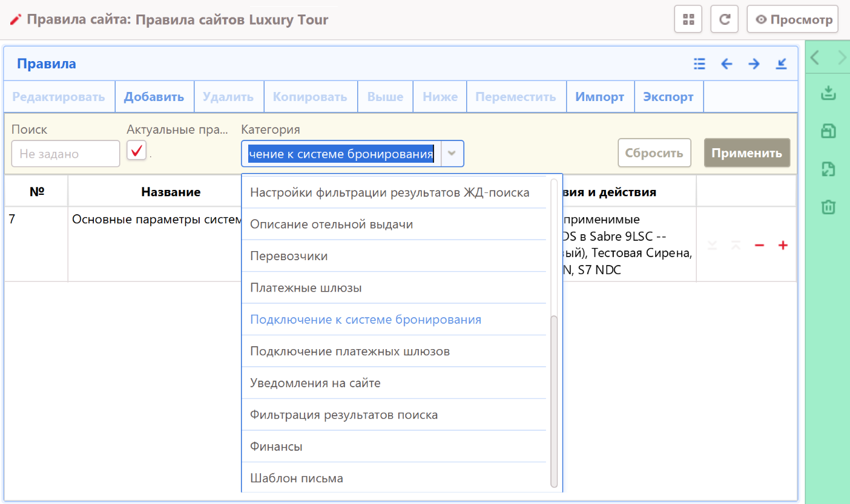The width and height of the screenshot is (850, 504).
Task: Click the collapse arrow icon in Правила header
Action: pos(781,64)
